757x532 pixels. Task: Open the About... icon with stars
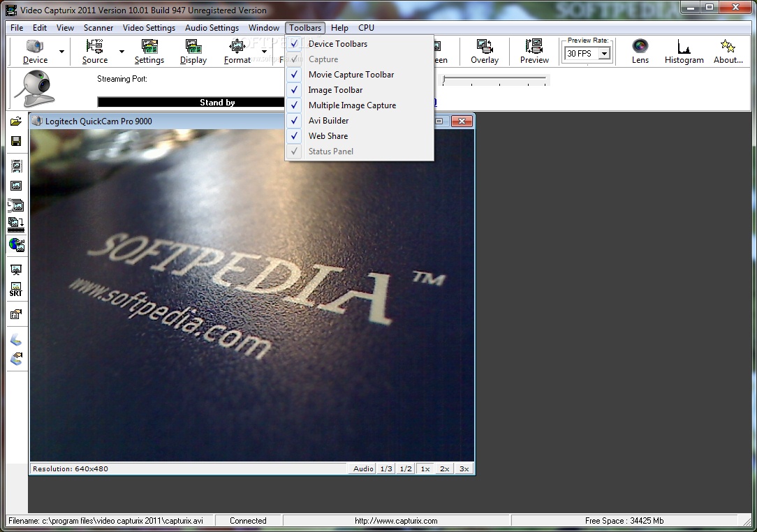coord(728,51)
